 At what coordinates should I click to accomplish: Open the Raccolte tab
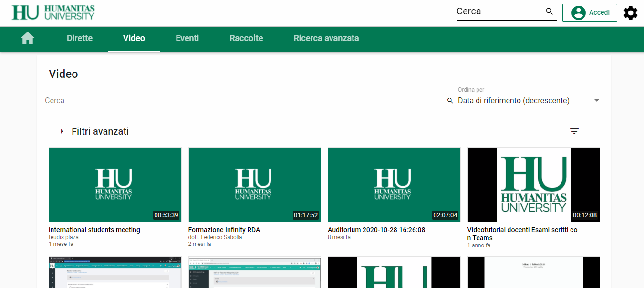pos(246,38)
